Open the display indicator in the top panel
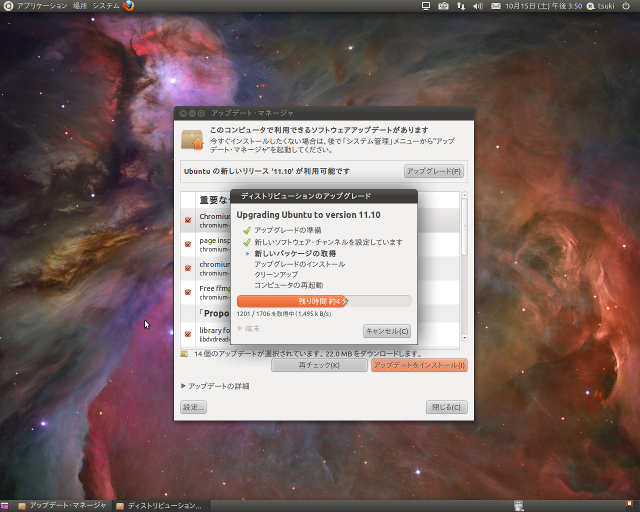This screenshot has width=640, height=512. click(x=426, y=6)
